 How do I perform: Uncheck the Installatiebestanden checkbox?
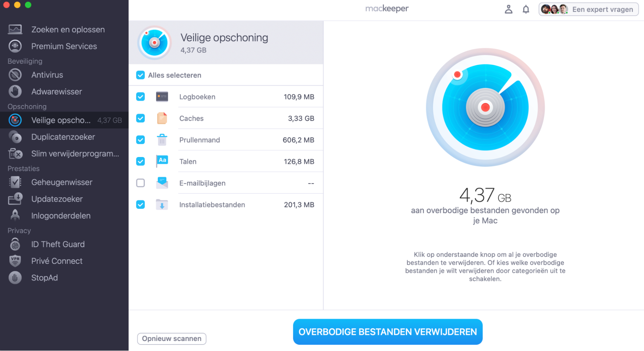140,205
